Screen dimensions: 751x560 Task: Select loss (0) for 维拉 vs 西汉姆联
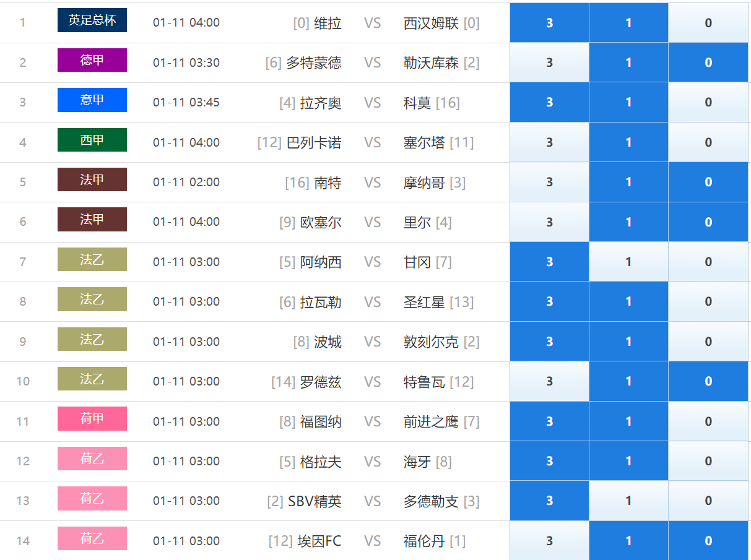pyautogui.click(x=708, y=23)
